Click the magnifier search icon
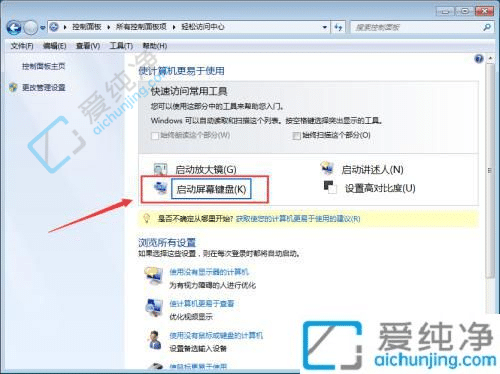The height and width of the screenshot is (374, 500). [487, 27]
